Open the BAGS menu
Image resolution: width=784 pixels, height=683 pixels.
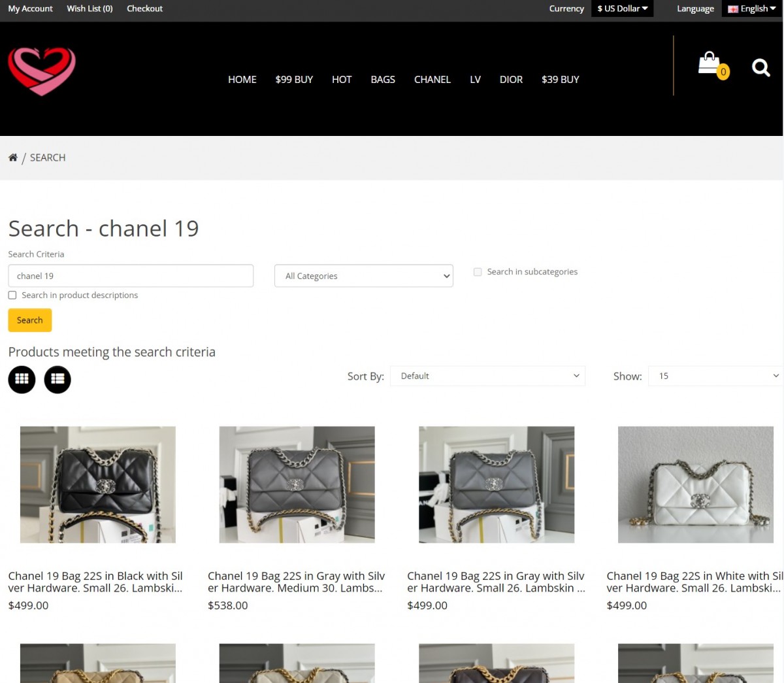click(383, 79)
